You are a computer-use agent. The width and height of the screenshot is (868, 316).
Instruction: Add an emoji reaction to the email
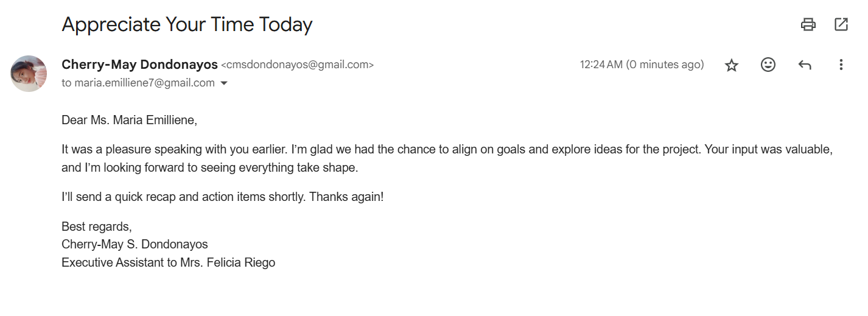pos(768,65)
